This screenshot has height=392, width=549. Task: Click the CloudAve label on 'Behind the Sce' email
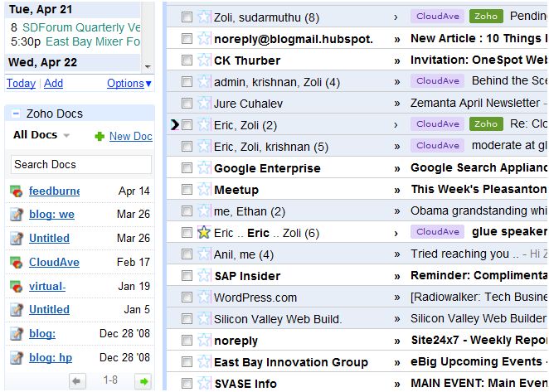pos(438,81)
